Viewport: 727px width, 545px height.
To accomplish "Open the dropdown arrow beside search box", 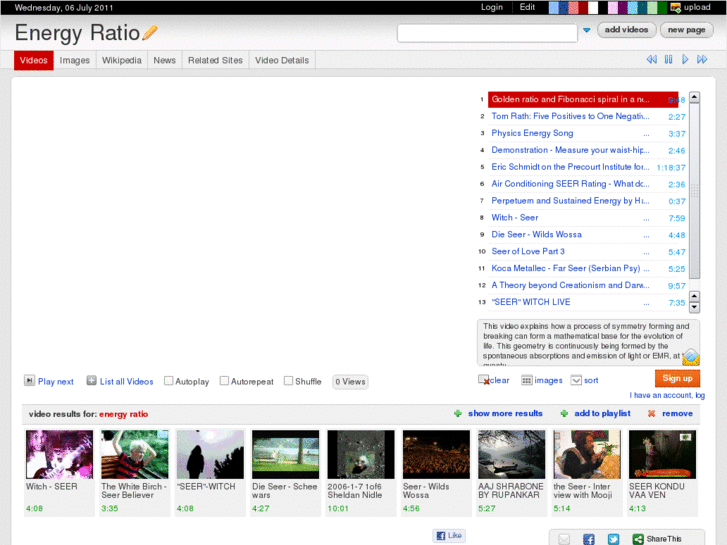I will coord(586,31).
